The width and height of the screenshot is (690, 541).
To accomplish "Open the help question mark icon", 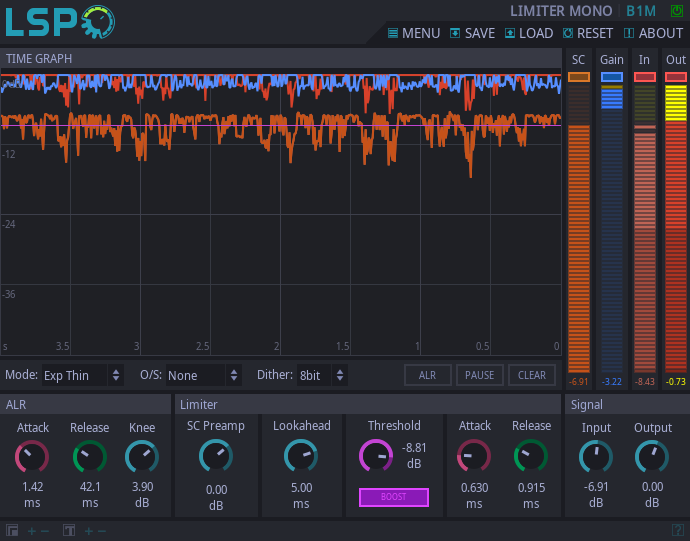I will [678, 530].
